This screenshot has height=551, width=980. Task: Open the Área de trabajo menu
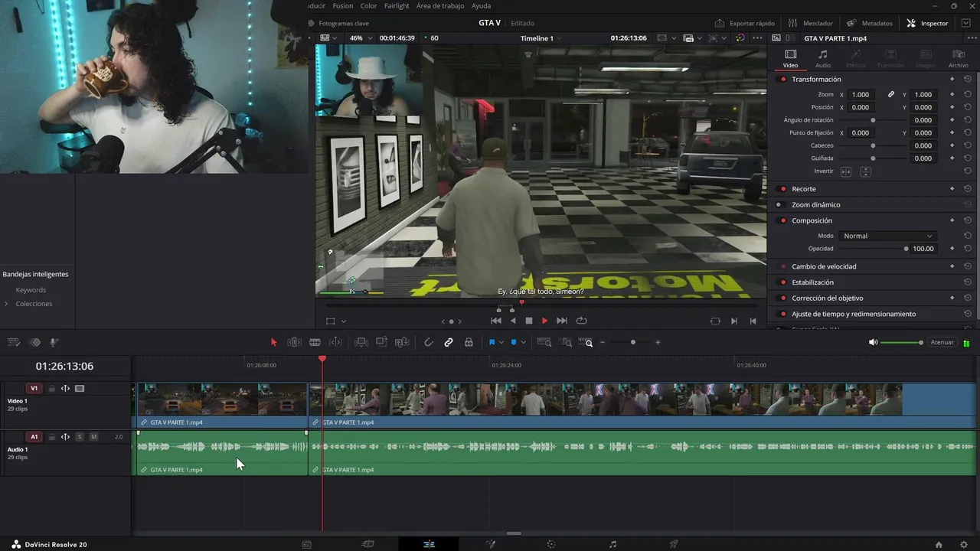tap(440, 6)
